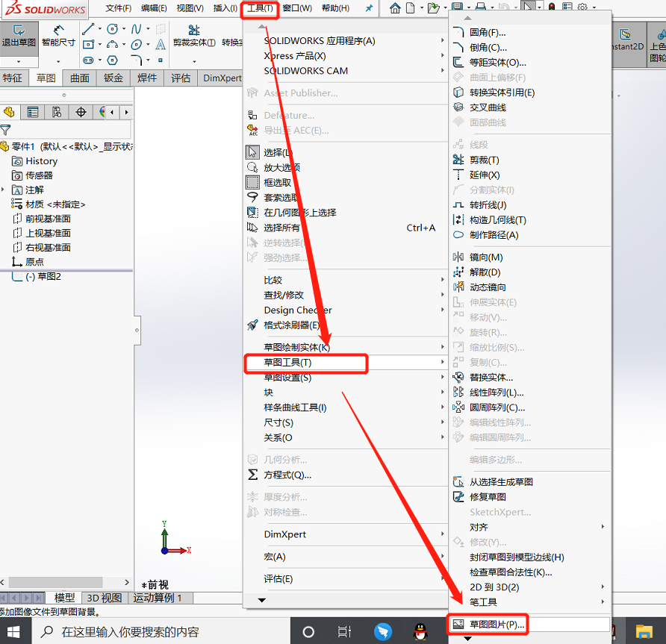
Task: Click the Exit Sketch (退出草图) icon
Action: [x=18, y=35]
